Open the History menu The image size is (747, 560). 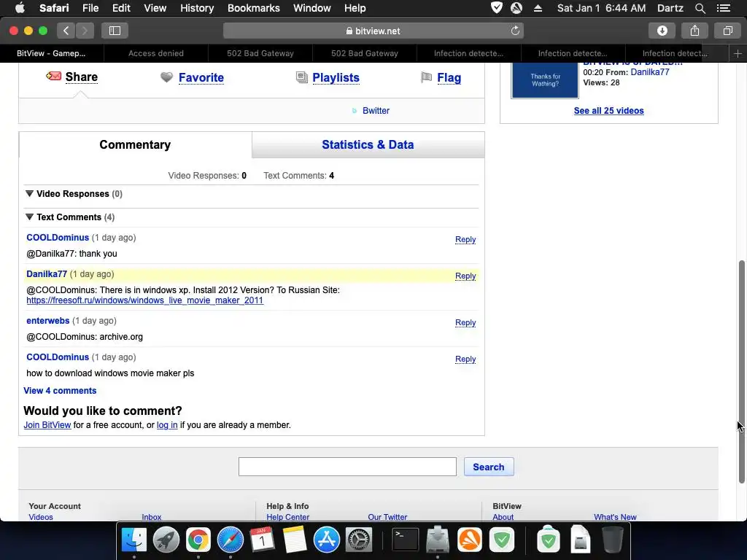point(197,8)
